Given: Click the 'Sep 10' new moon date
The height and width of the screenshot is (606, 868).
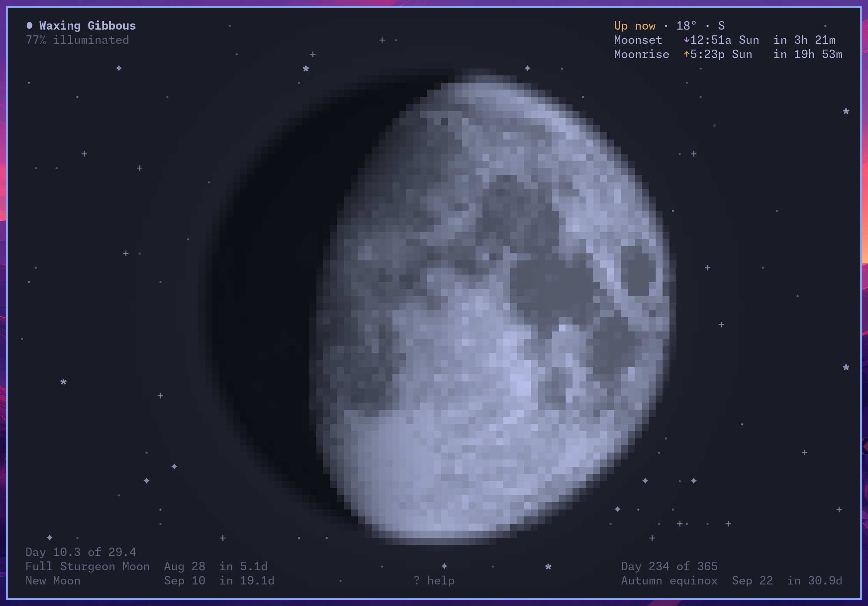Looking at the screenshot, I should pos(185,581).
